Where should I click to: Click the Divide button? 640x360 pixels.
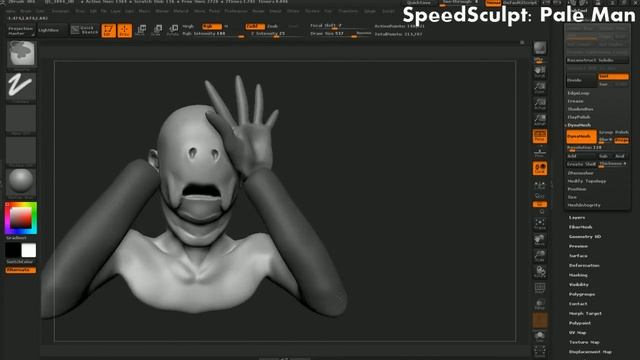[x=581, y=80]
